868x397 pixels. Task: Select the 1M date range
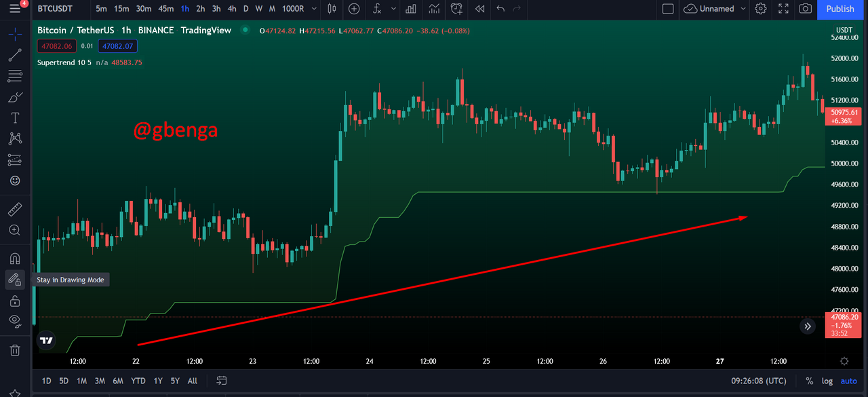point(81,381)
